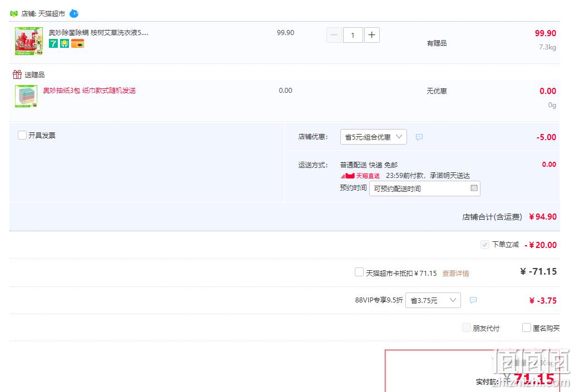
Task: Click the - ¥20.00 order reduction amount
Action: click(541, 245)
